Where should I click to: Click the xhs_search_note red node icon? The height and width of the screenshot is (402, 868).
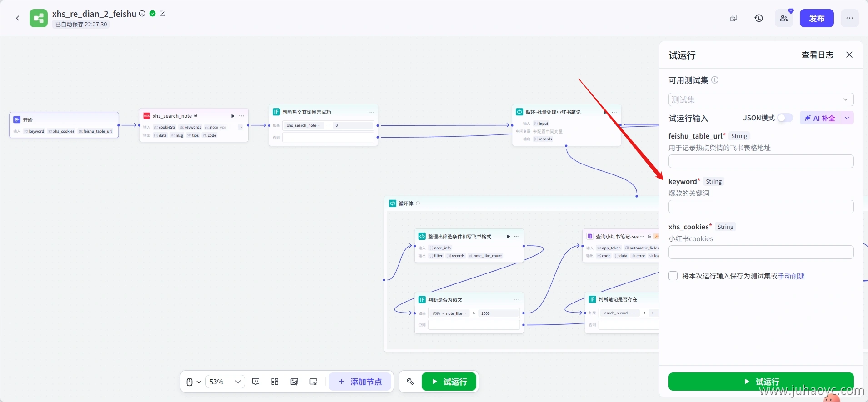pyautogui.click(x=147, y=116)
